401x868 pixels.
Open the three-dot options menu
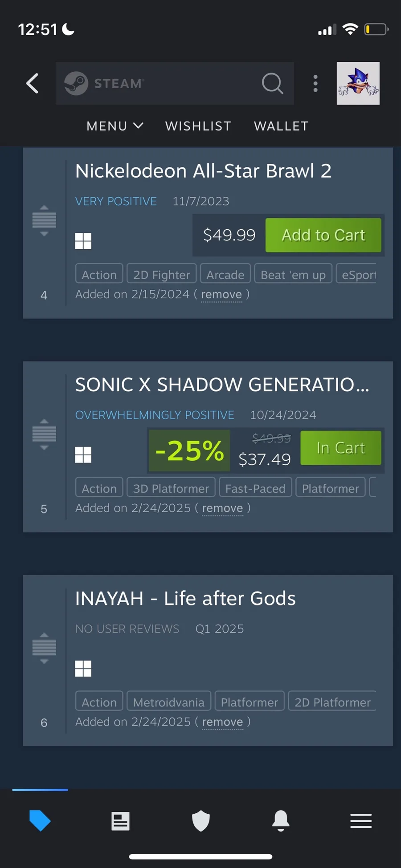tap(315, 83)
